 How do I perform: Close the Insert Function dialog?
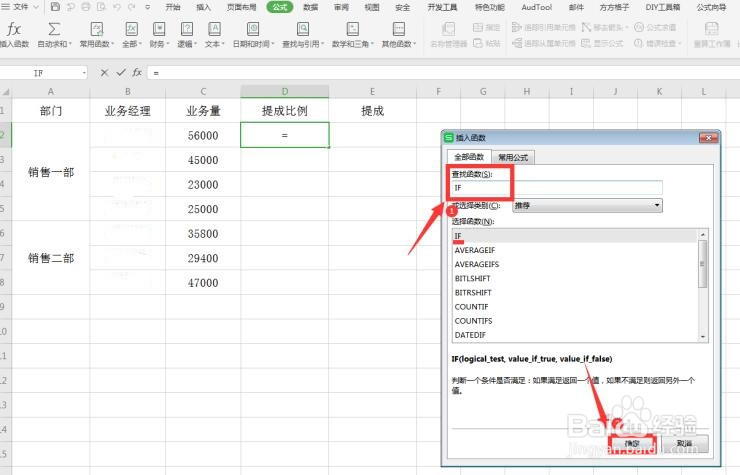click(708, 137)
